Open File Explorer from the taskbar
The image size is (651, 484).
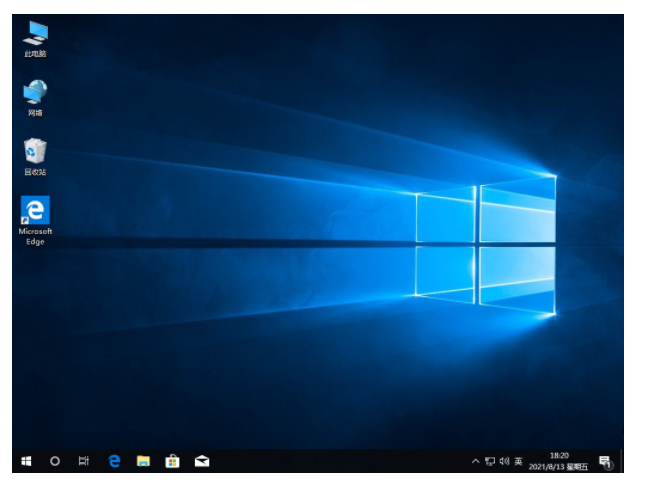click(143, 461)
